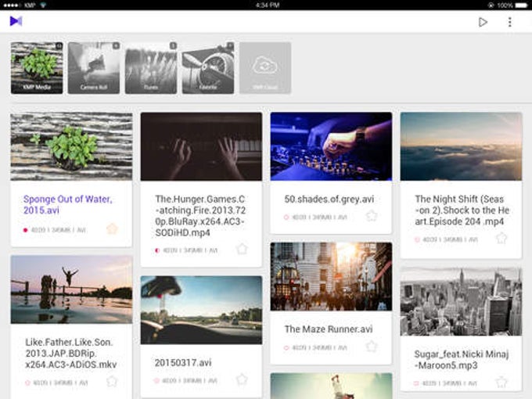Screen dimensions: 532x399
Task: Click badge count on KMP Media tile
Action: pos(59,45)
